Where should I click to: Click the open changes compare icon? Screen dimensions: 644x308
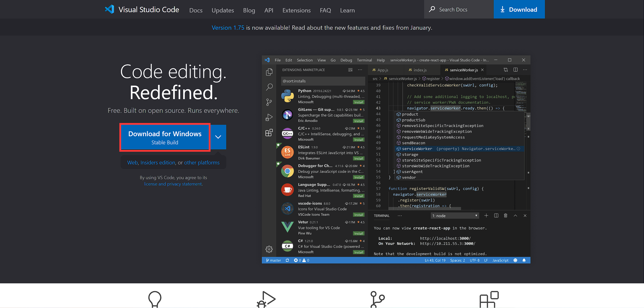pyautogui.click(x=506, y=70)
